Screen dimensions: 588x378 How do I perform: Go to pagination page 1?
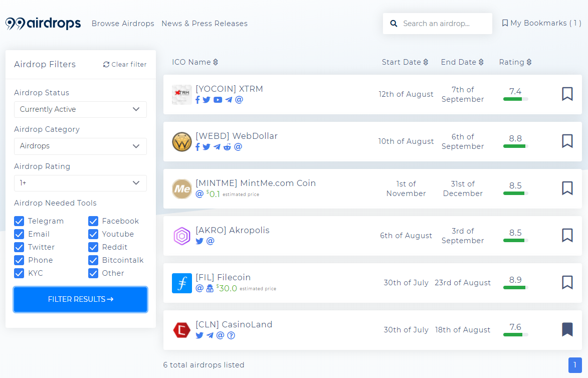coord(575,365)
